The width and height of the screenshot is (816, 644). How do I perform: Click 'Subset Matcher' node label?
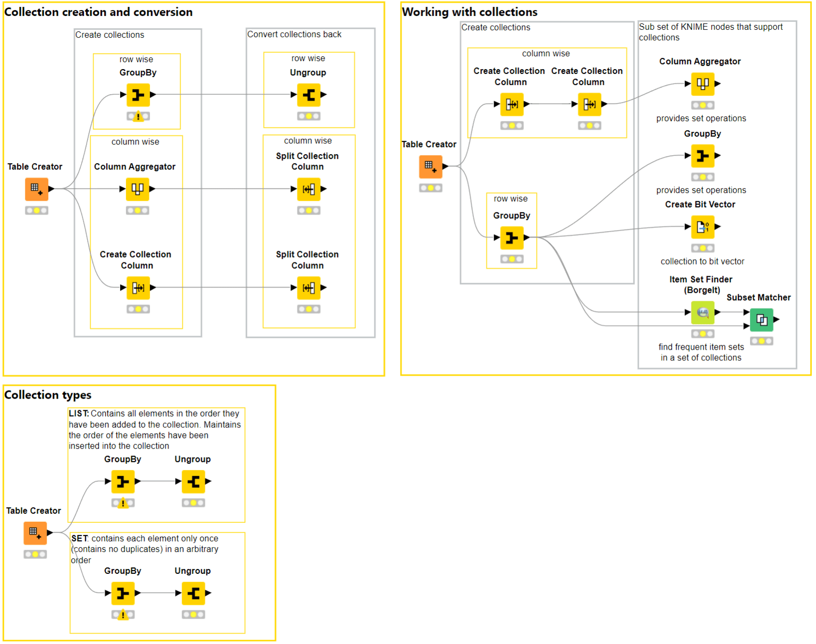click(759, 298)
